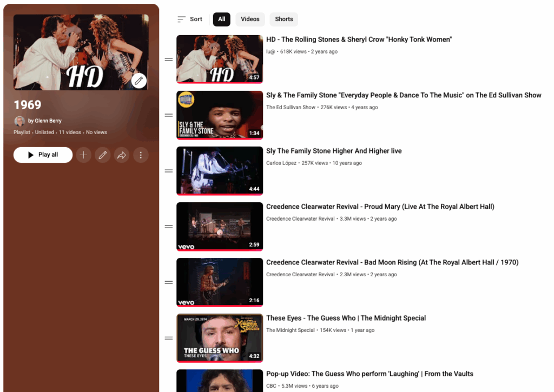Click the Creedence Clearwater Revival channel under Bad Moon Rising

pyautogui.click(x=300, y=275)
